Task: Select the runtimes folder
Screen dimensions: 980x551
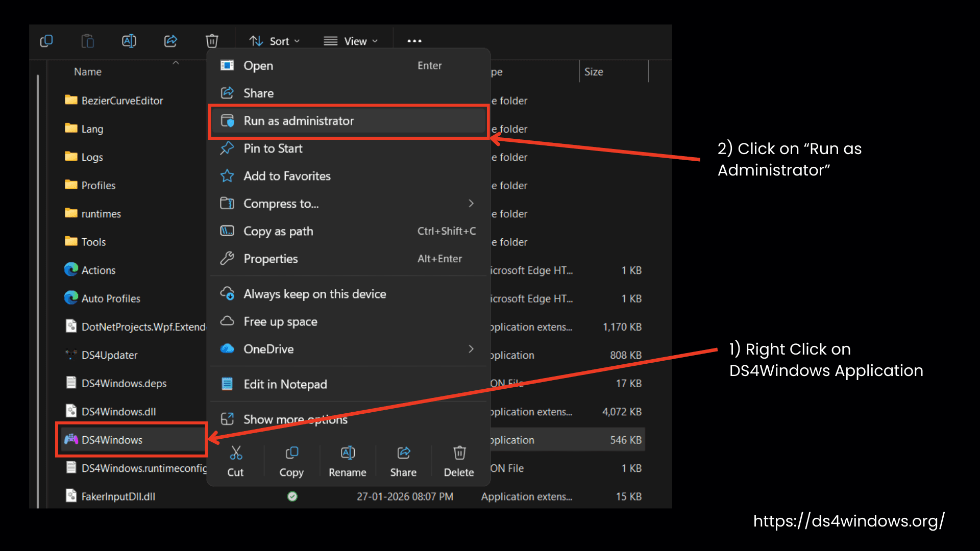Action: point(93,214)
